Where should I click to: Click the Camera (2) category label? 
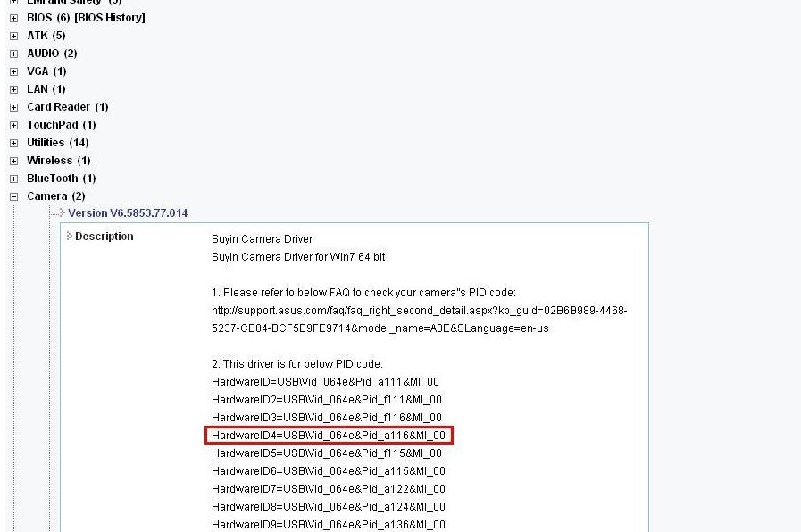point(55,196)
